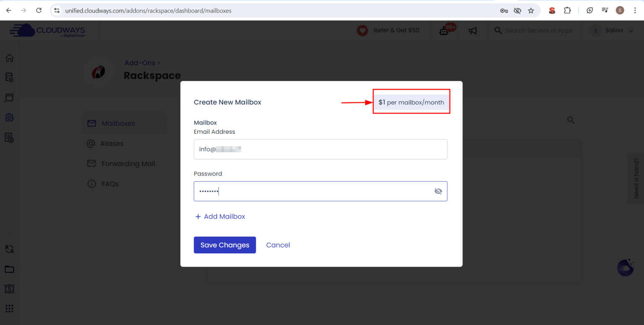Click the Rackspace add-on logo
The image size is (644, 325).
98,72
